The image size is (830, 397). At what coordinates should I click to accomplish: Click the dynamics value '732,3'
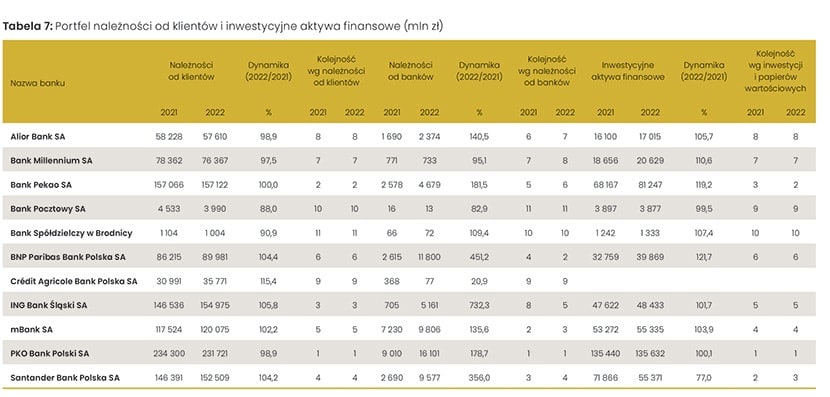click(x=479, y=305)
